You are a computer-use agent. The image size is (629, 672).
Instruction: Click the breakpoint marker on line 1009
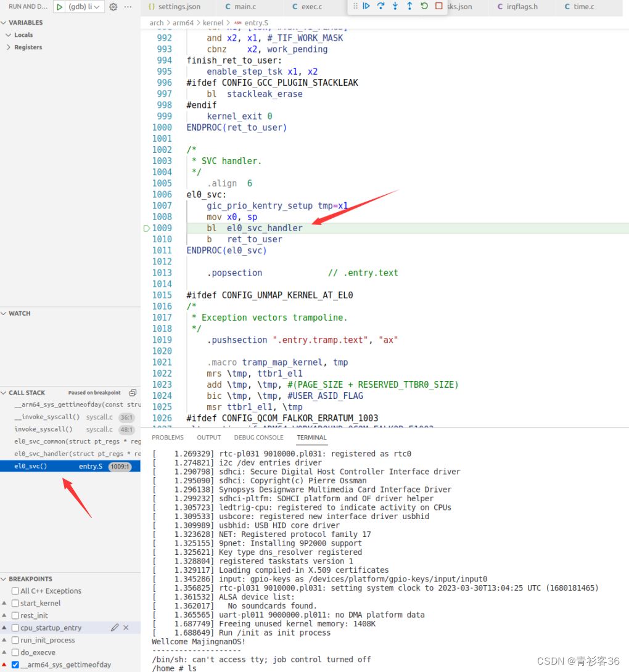[146, 227]
